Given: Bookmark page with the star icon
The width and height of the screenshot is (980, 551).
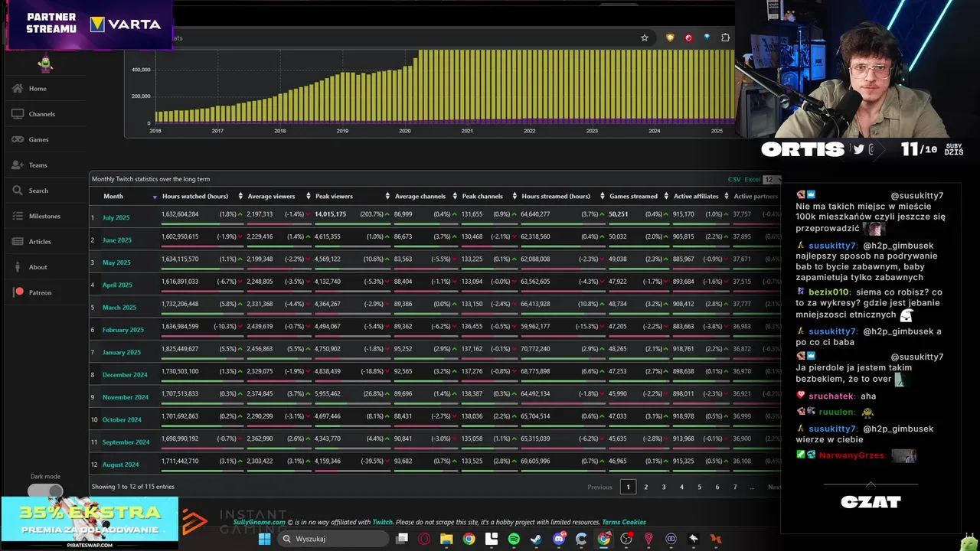Looking at the screenshot, I should (645, 37).
